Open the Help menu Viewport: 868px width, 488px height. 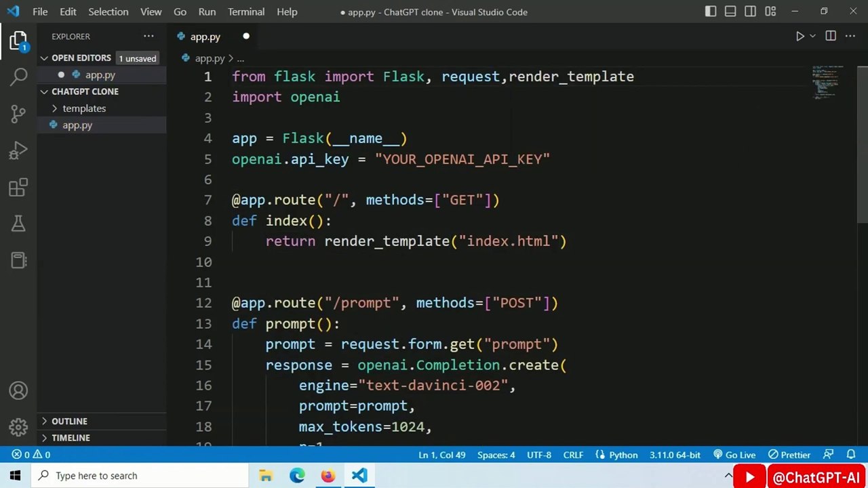click(x=287, y=12)
